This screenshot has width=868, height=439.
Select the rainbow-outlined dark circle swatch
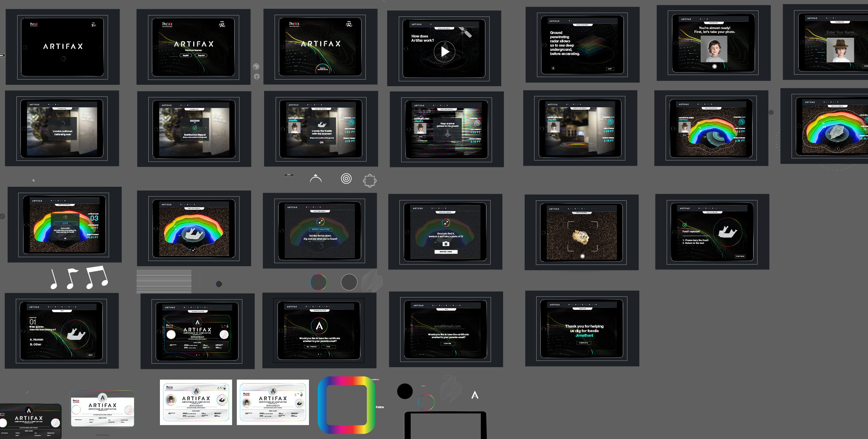318,282
